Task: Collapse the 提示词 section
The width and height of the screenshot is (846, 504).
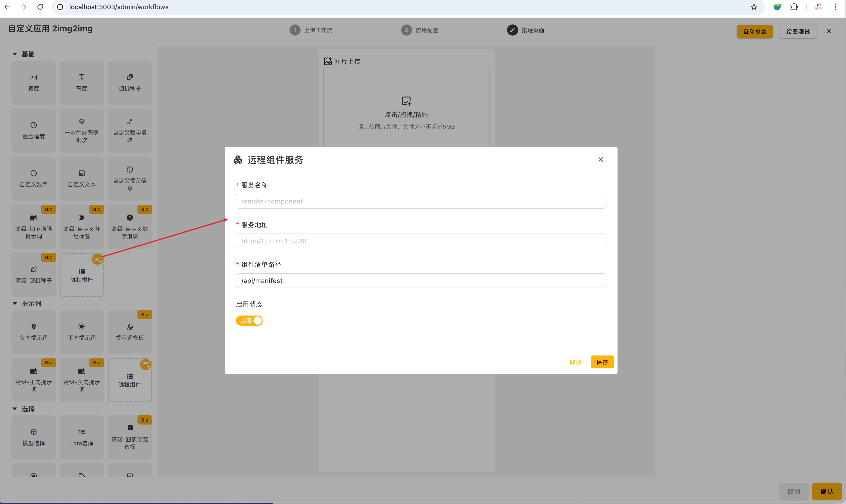Action: click(15, 303)
